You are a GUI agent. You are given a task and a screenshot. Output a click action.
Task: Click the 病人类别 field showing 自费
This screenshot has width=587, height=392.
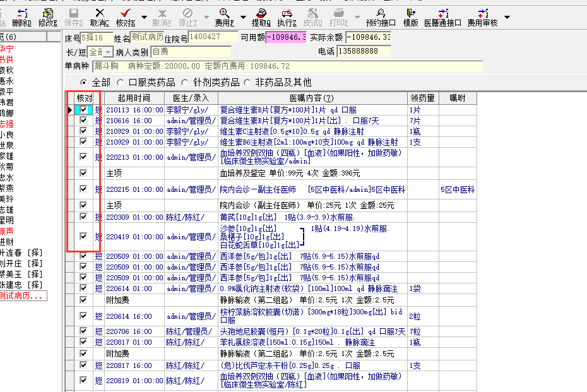point(191,52)
